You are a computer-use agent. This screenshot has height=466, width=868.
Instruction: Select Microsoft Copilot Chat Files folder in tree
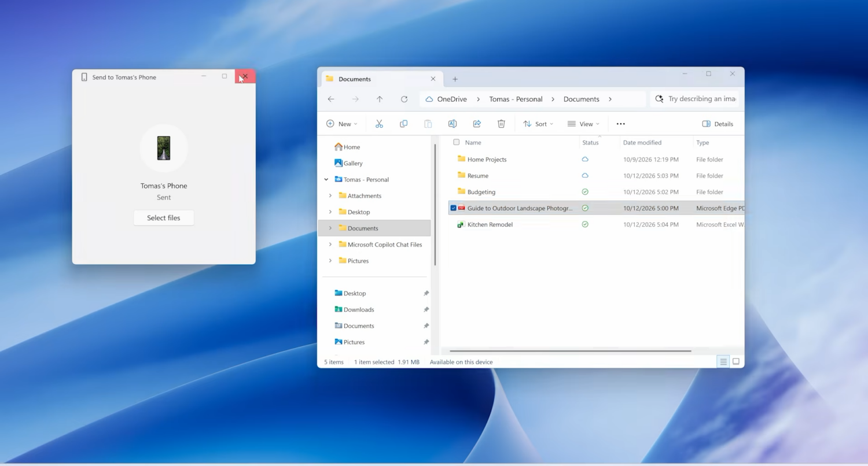(x=385, y=244)
